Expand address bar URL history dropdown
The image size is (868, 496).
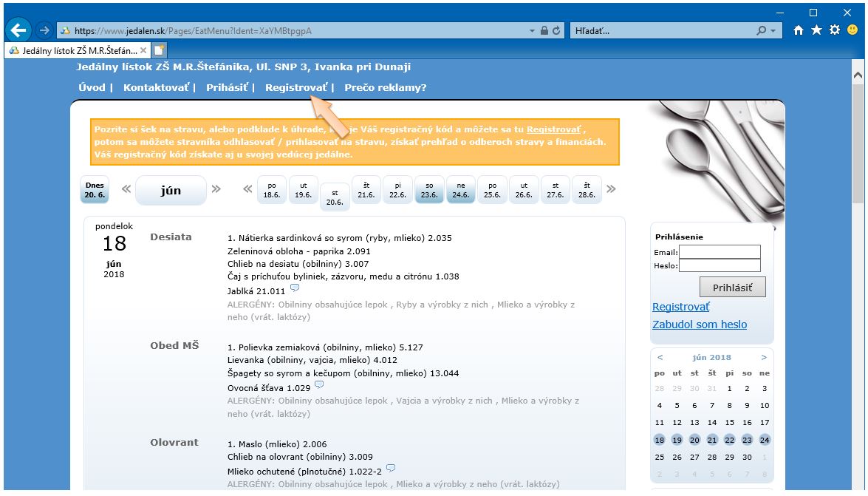[x=532, y=31]
